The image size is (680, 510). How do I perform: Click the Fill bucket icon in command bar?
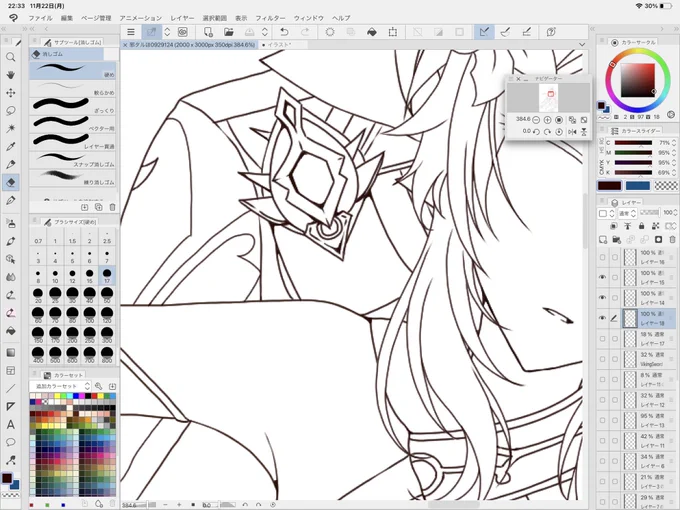(x=372, y=32)
